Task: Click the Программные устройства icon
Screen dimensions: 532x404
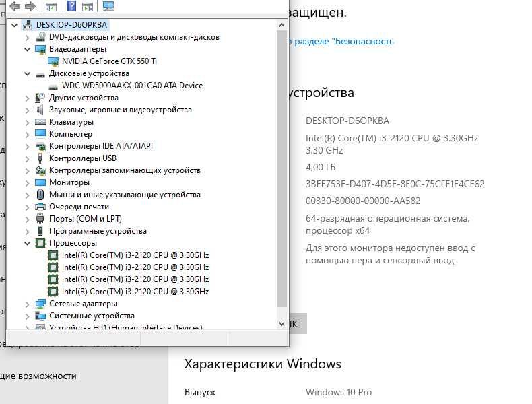Action: pos(40,231)
